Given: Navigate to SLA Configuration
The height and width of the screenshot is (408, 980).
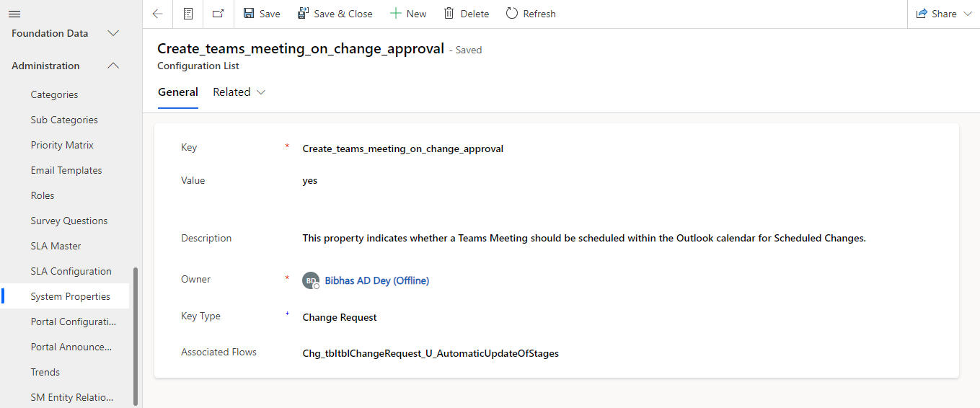Looking at the screenshot, I should tap(71, 271).
